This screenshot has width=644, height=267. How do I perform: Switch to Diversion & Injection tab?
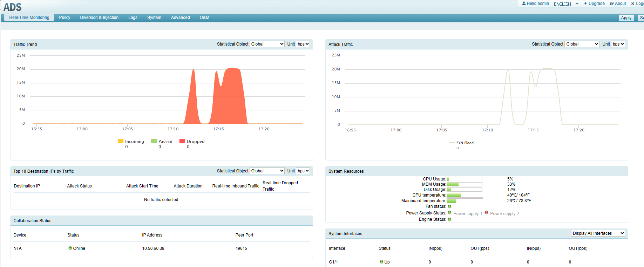coord(99,18)
